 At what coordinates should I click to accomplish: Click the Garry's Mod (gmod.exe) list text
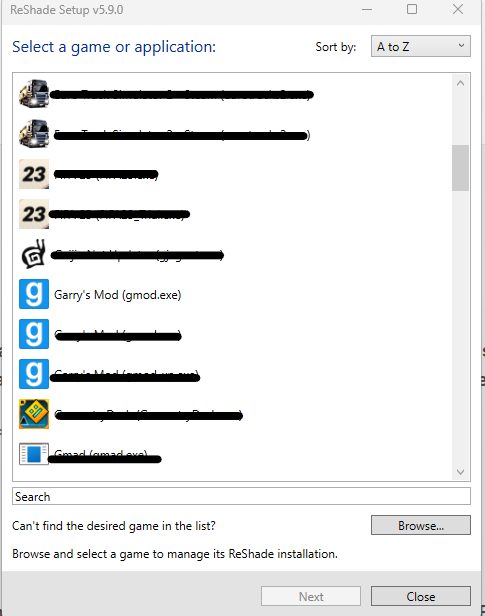pyautogui.click(x=117, y=295)
